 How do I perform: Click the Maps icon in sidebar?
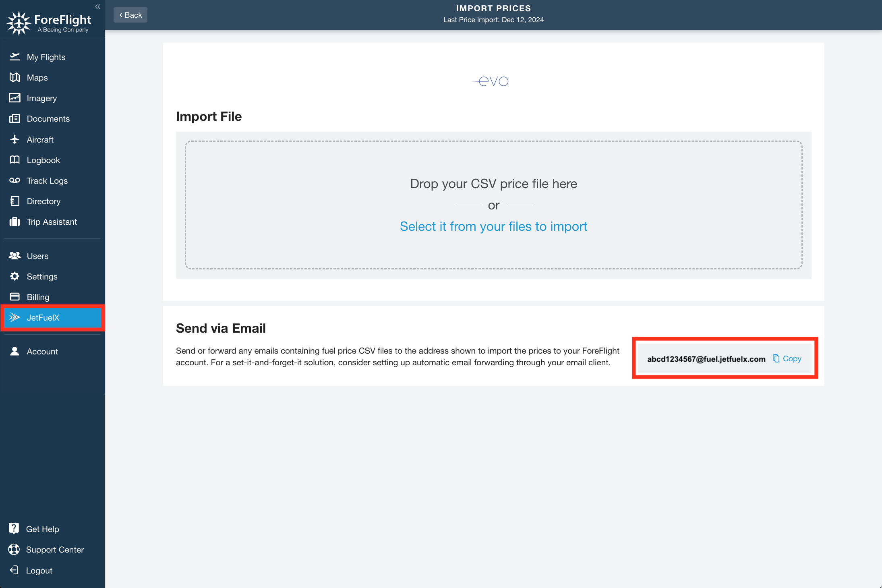click(15, 77)
